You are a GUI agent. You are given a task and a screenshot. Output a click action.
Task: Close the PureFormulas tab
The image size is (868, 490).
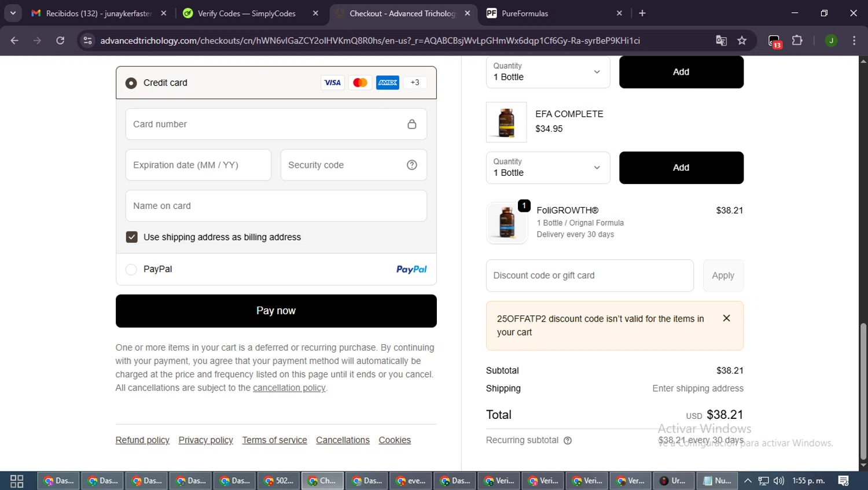coord(619,13)
